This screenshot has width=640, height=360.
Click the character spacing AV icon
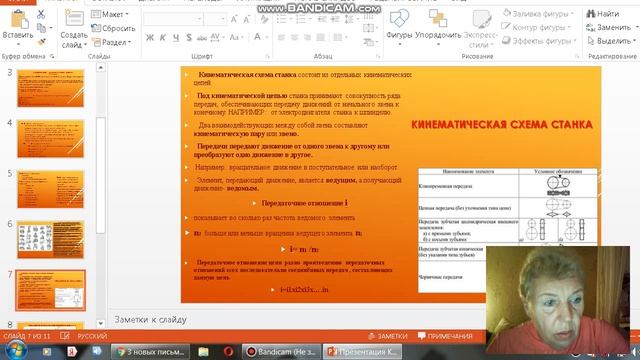216,38
